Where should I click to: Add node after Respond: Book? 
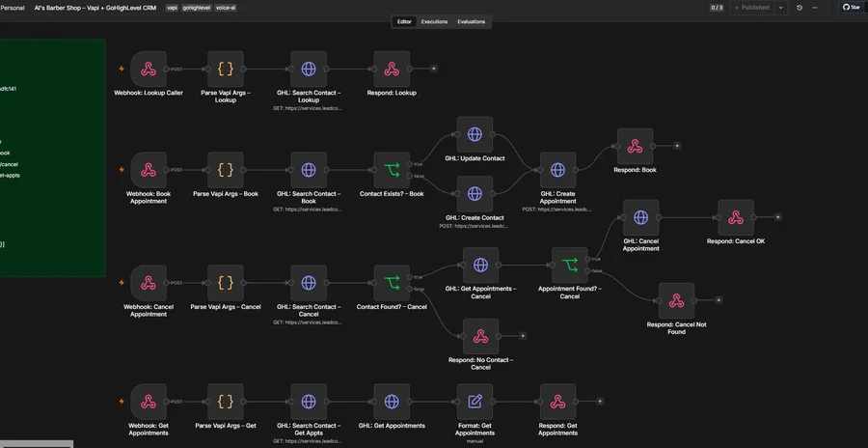point(677,146)
